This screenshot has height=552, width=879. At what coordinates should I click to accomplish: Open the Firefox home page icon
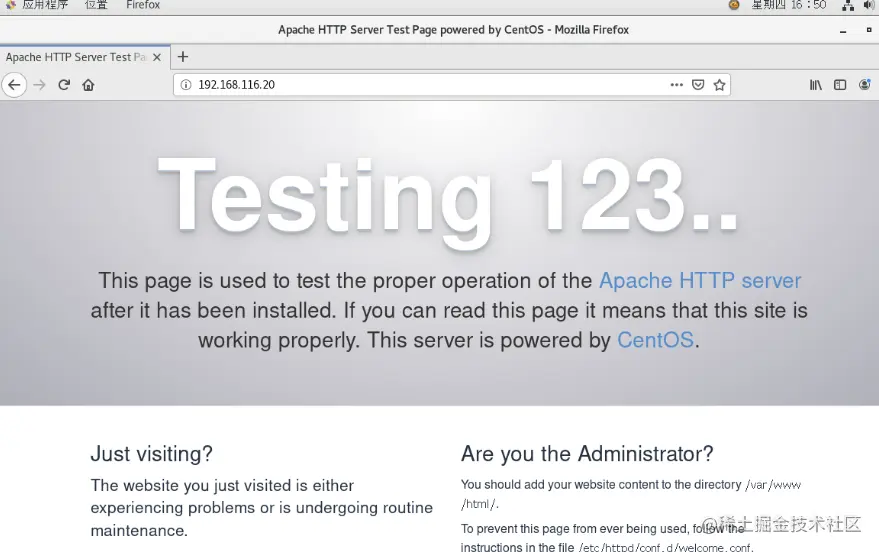tap(88, 85)
